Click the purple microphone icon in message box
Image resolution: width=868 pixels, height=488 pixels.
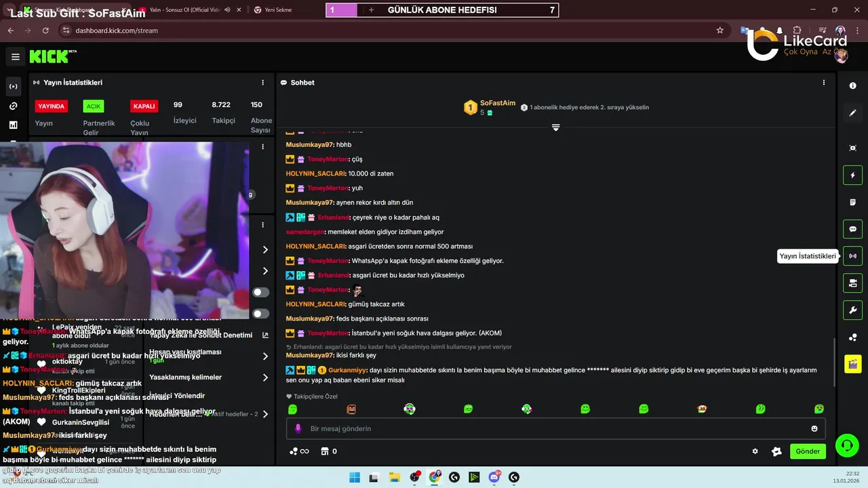(298, 428)
